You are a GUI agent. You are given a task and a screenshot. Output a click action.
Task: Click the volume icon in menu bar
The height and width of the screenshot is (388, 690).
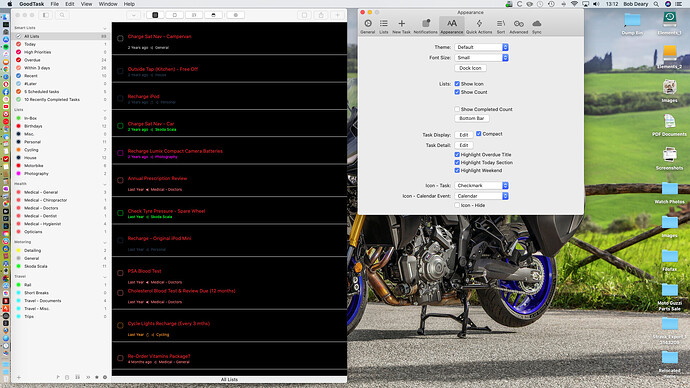pos(596,4)
